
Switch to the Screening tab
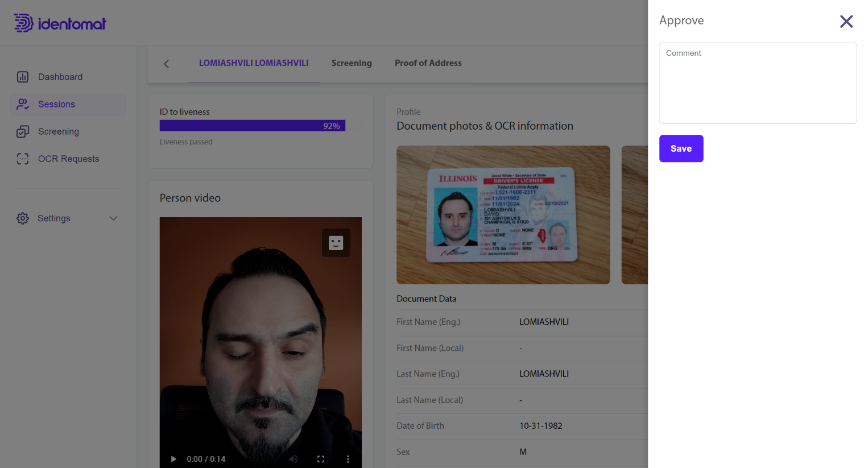352,63
